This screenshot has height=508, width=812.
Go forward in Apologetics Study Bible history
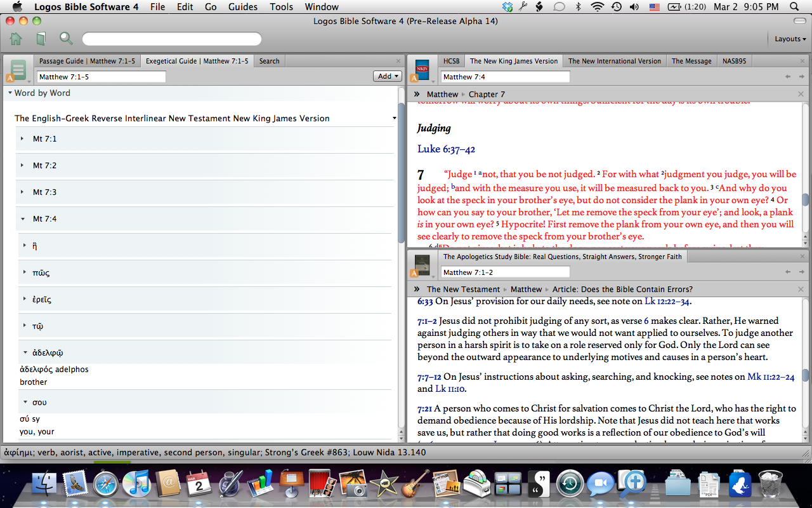coord(802,272)
